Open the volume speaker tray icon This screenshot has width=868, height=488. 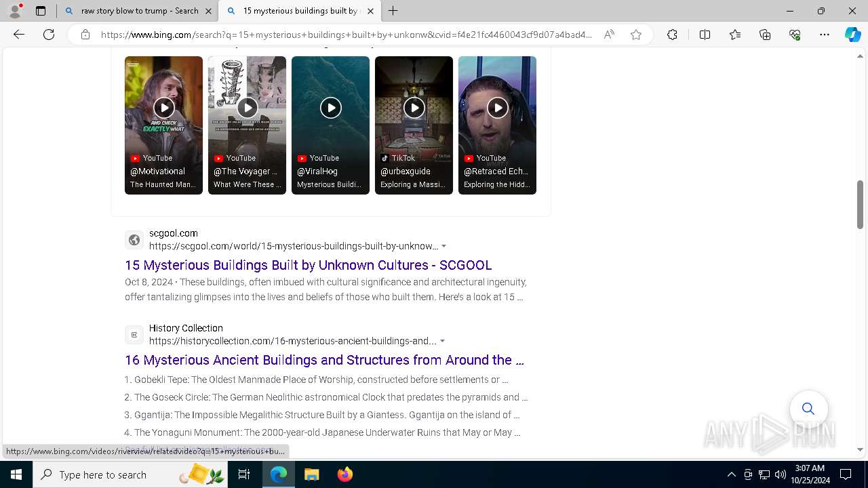coord(780,474)
